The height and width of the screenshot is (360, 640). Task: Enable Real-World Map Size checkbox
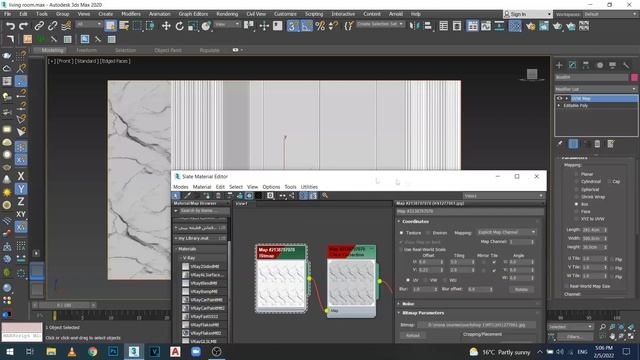tap(567, 286)
